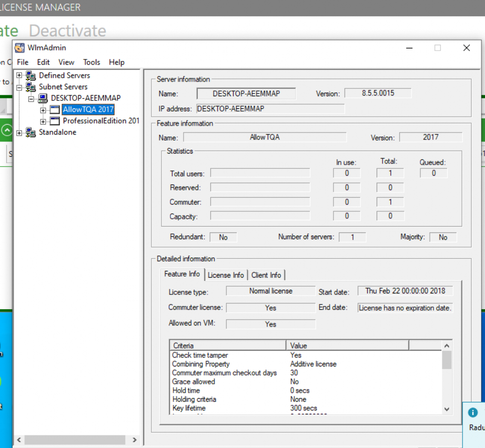Click the criteria list vertical scrollbar thumb
The width and height of the screenshot is (485, 448).
click(447, 360)
